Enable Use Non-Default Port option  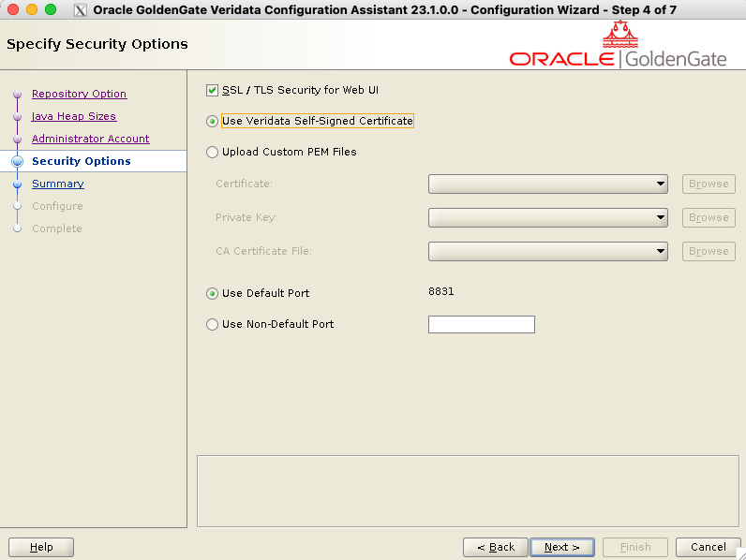212,325
